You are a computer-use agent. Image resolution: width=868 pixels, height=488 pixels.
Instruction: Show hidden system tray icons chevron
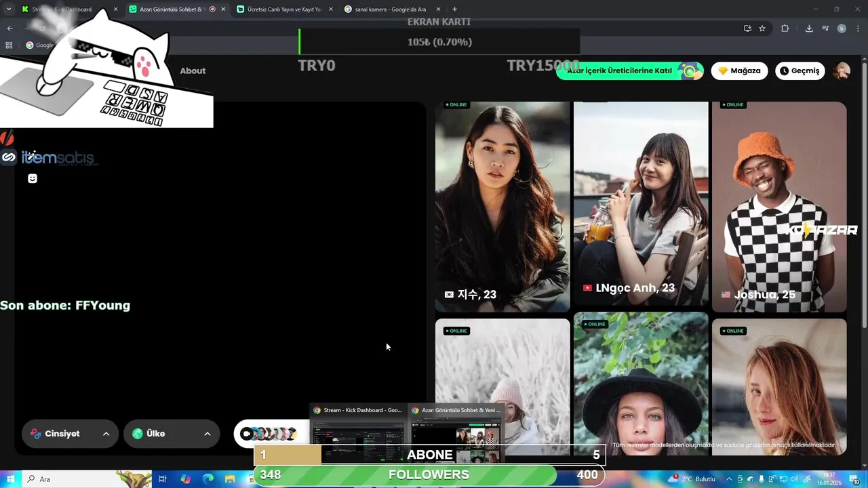(x=728, y=479)
